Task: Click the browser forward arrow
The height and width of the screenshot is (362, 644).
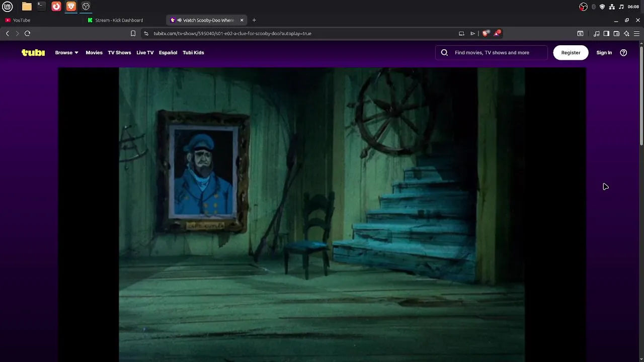Action: 17,33
